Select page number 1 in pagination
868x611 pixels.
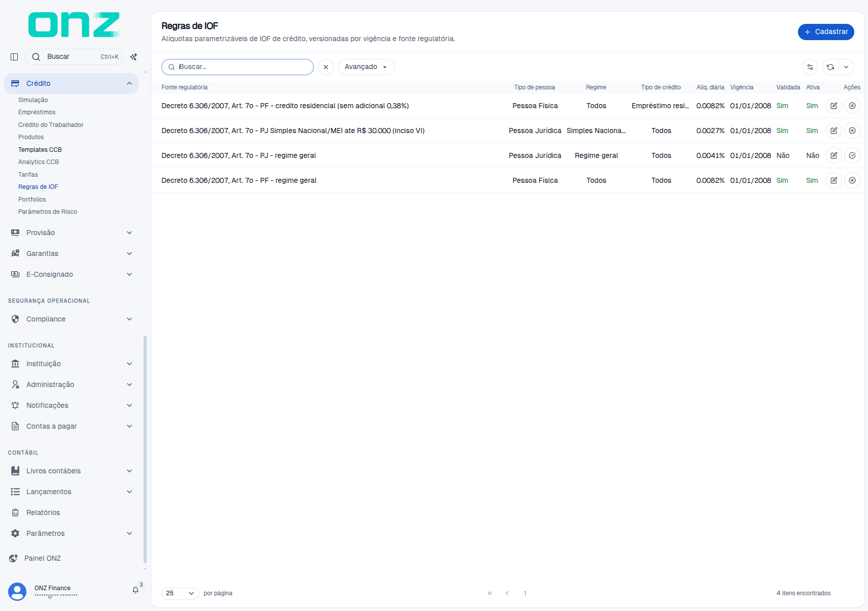click(525, 593)
